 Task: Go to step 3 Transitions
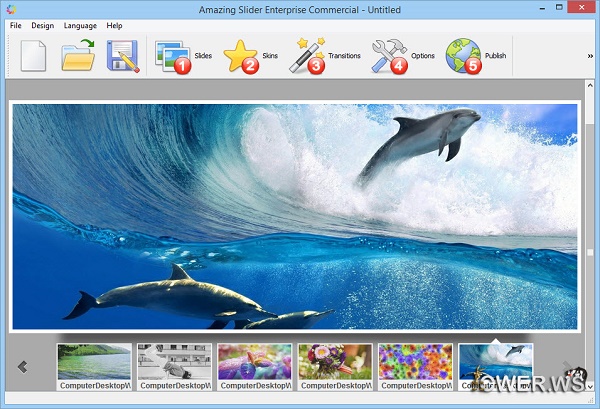point(324,56)
